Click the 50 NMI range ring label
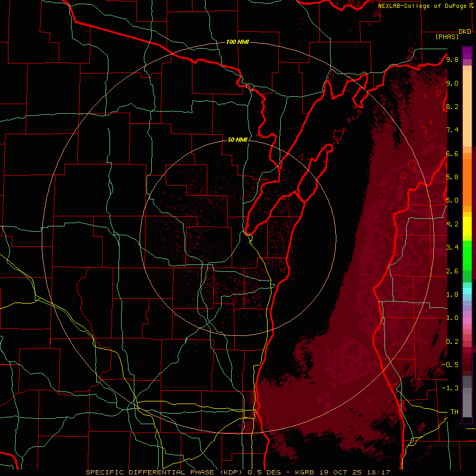Image resolution: width=476 pixels, height=476 pixels. (237, 140)
